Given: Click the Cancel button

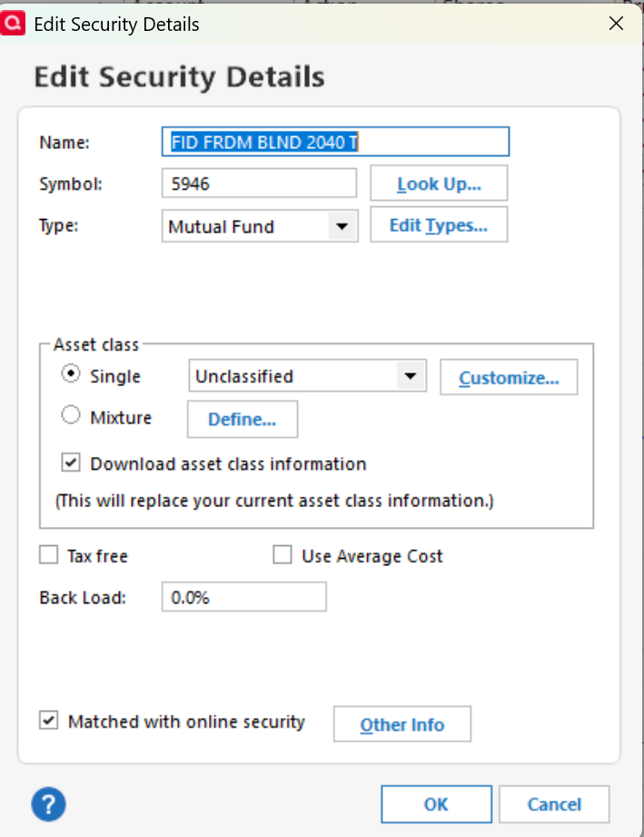Looking at the screenshot, I should pos(554,804).
